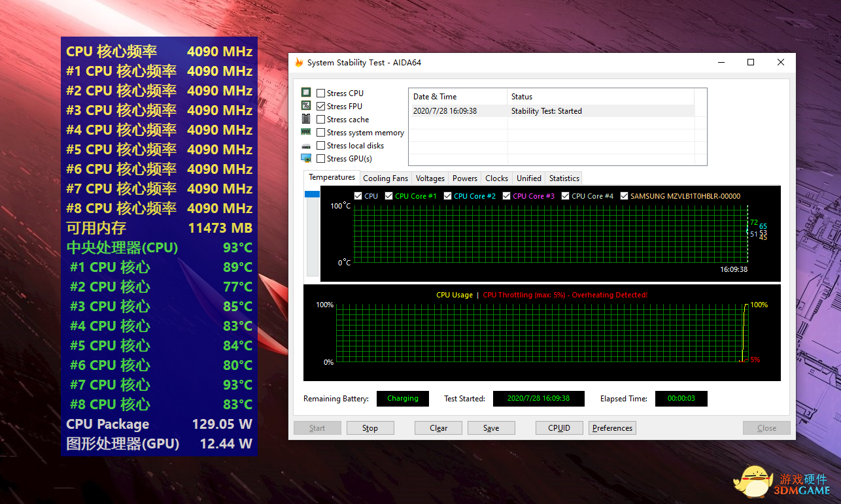Click the CPU Usage graph label
The image size is (841, 504).
click(x=455, y=295)
